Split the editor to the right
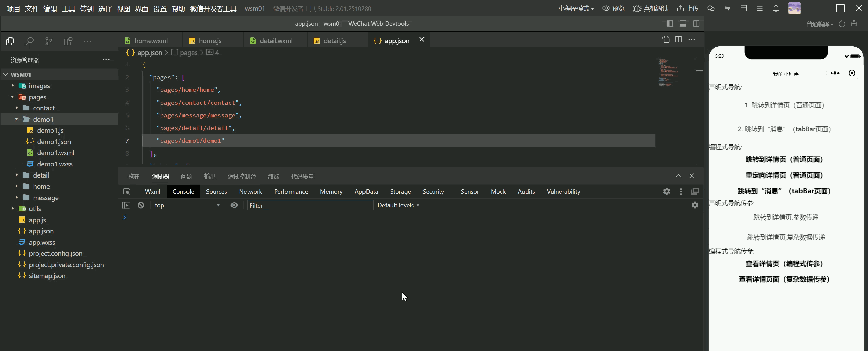Viewport: 868px width, 351px height. click(x=678, y=40)
